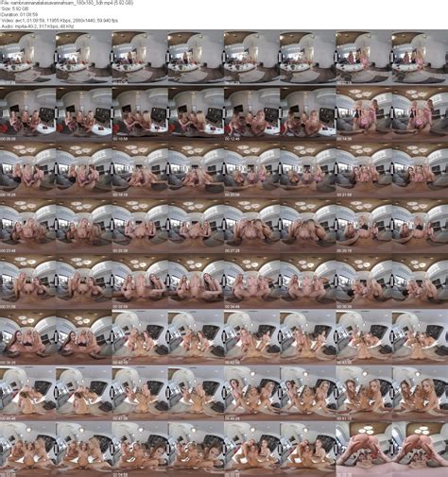Open the thumbnail stamped 00:27:28

pos(280,226)
